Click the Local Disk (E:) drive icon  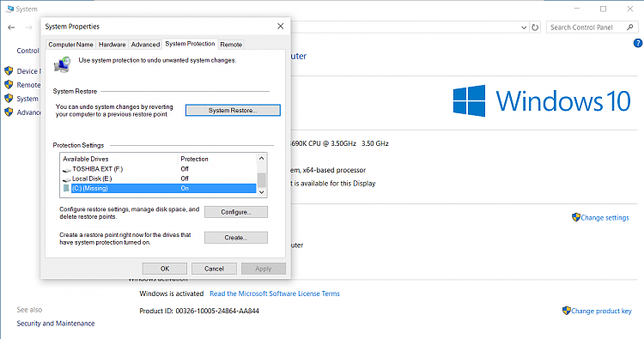(x=66, y=179)
